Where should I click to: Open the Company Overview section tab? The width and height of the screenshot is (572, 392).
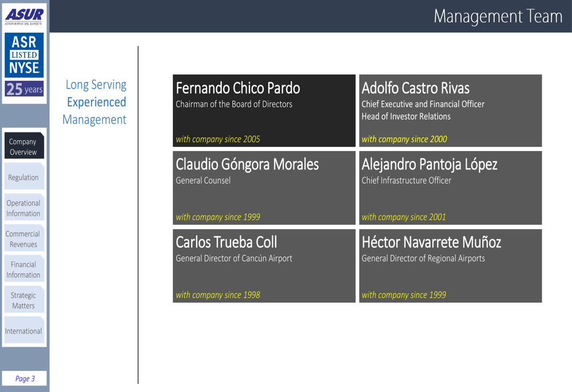pos(23,146)
